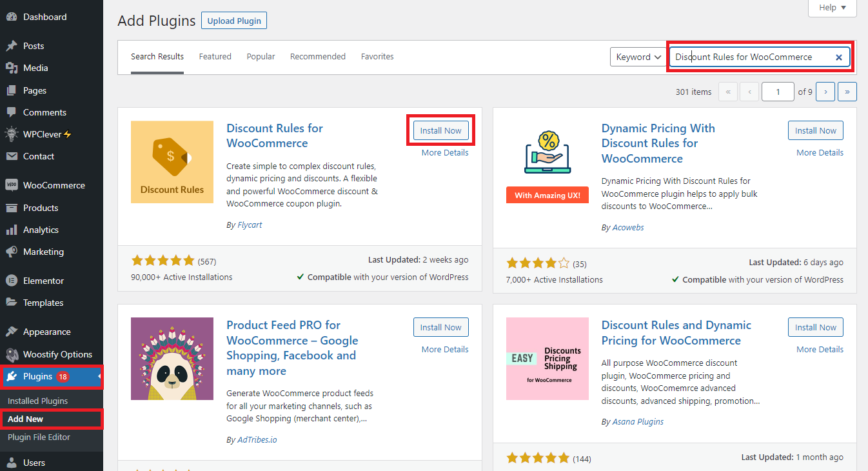
Task: Click the Products box icon
Action: point(12,208)
